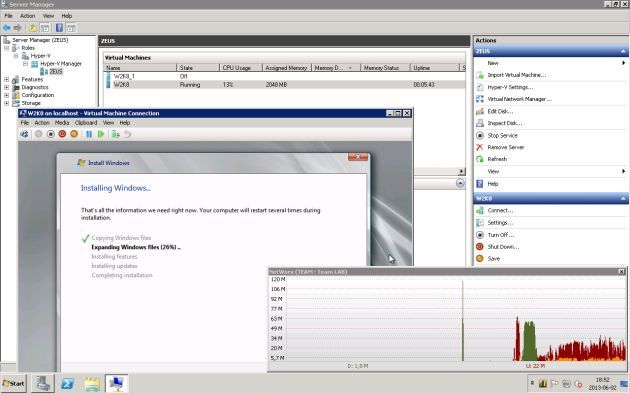The width and height of the screenshot is (630, 394).
Task: Sort virtual machines by Assigned Memory column
Action: click(x=286, y=68)
